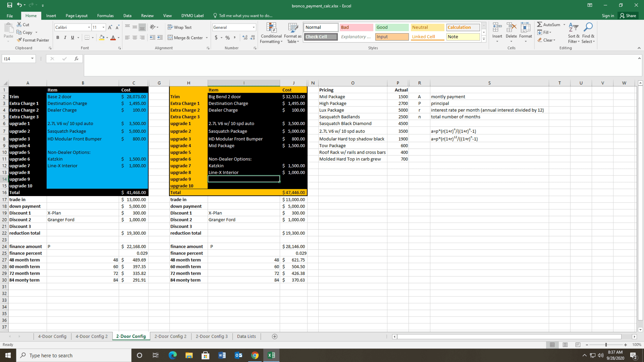Apply the yellow fill color
Screen dimensions: 644x362
(101, 38)
